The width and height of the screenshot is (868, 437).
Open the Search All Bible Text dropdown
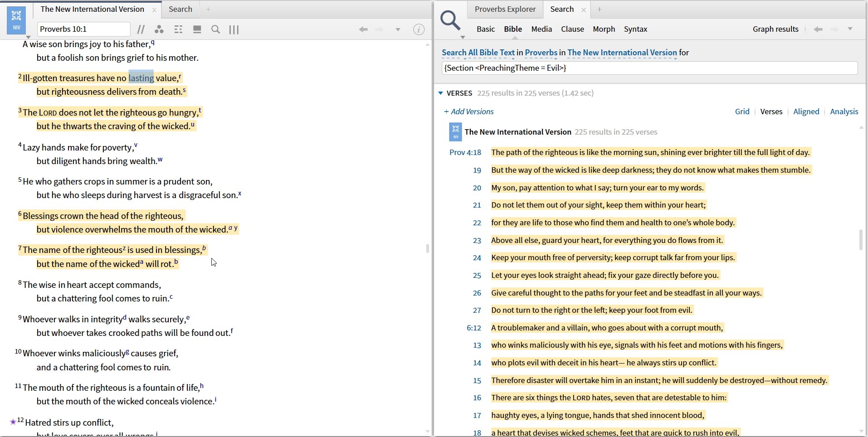coord(478,53)
